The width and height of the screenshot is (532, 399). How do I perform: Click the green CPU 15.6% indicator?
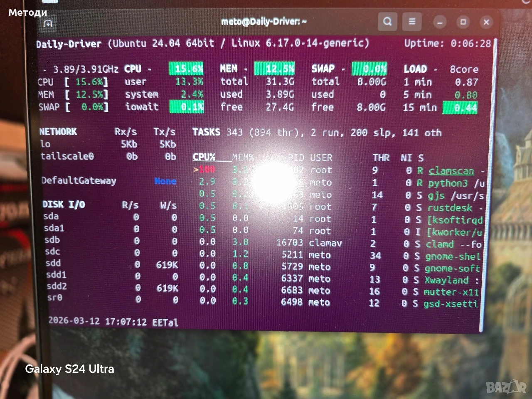[186, 69]
